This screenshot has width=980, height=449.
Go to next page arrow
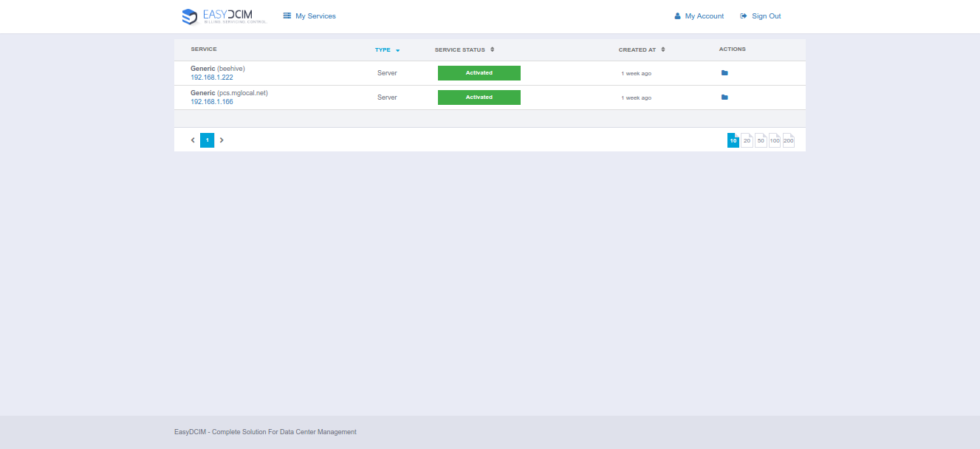(x=222, y=140)
